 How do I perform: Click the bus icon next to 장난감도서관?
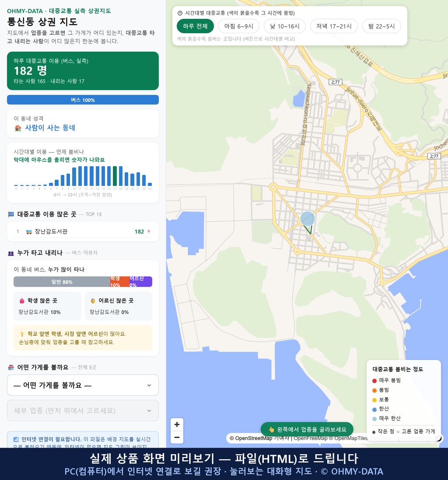tap(29, 232)
